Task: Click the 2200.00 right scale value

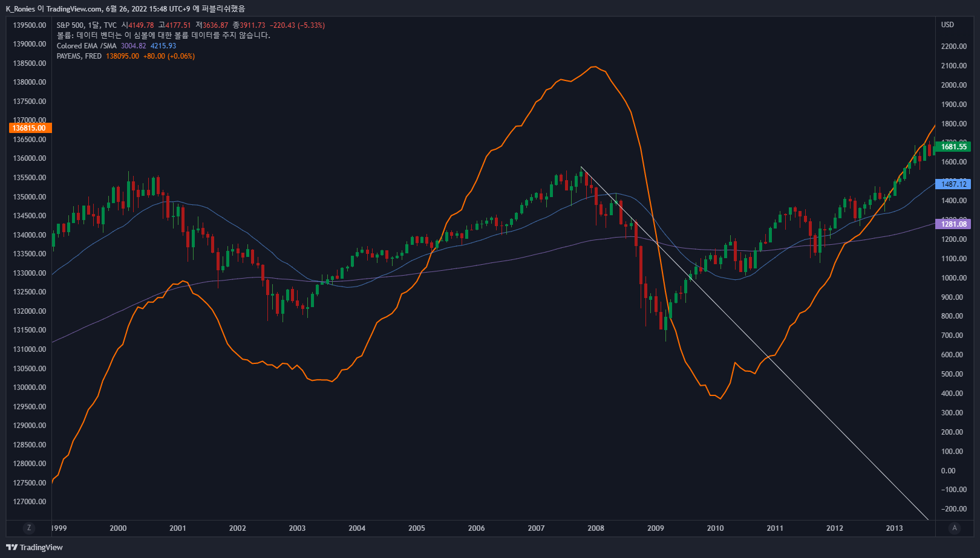Action: 954,47
